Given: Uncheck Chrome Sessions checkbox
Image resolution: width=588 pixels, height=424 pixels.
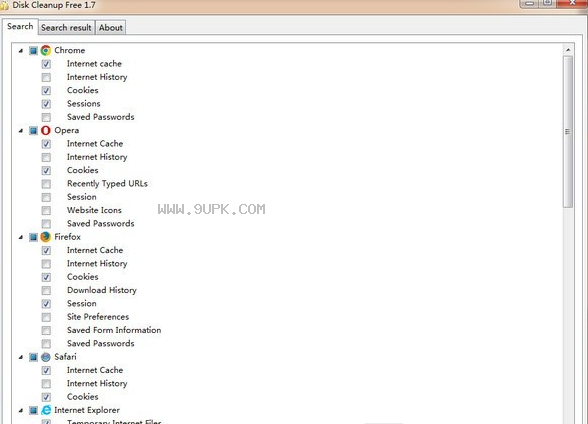Looking at the screenshot, I should point(46,104).
